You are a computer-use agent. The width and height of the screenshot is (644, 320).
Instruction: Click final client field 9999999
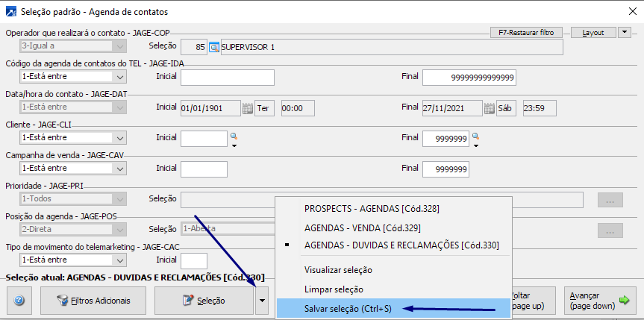446,139
